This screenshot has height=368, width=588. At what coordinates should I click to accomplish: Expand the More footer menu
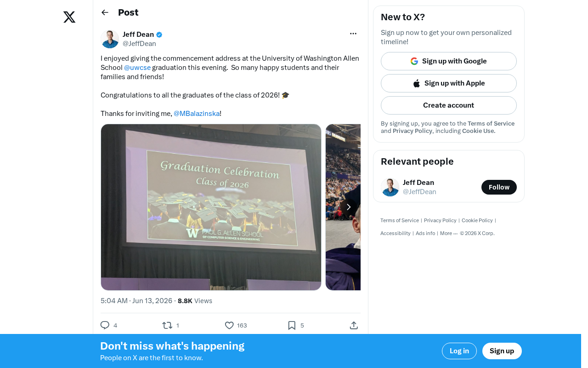(x=449, y=233)
